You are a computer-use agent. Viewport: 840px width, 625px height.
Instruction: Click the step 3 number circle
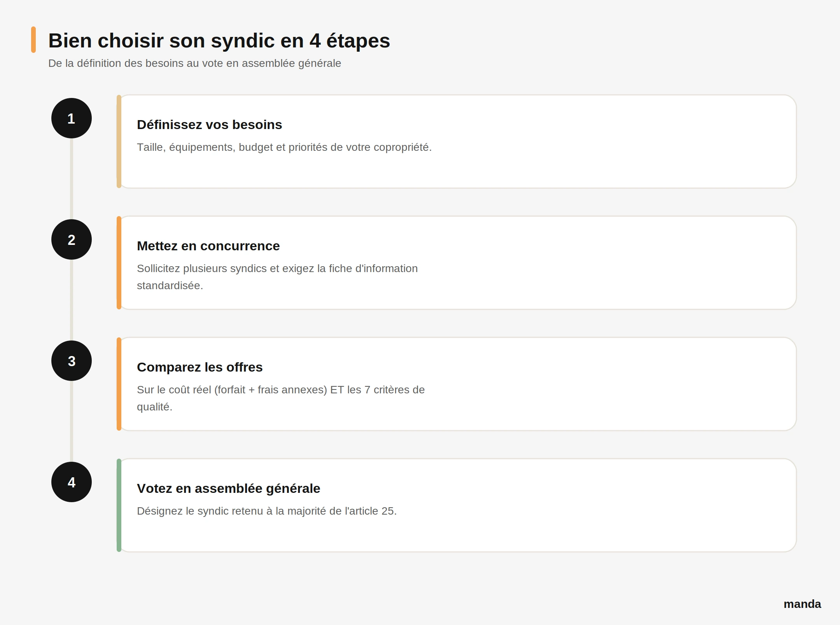(72, 361)
